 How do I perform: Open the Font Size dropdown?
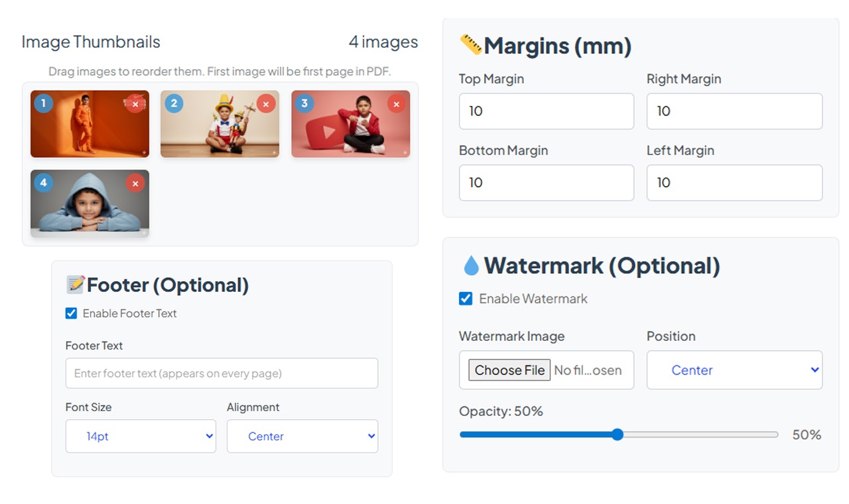[141, 436]
